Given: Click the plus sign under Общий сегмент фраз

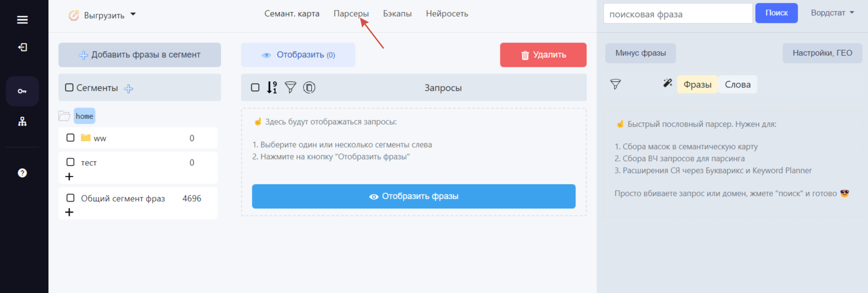Looking at the screenshot, I should pyautogui.click(x=69, y=212).
